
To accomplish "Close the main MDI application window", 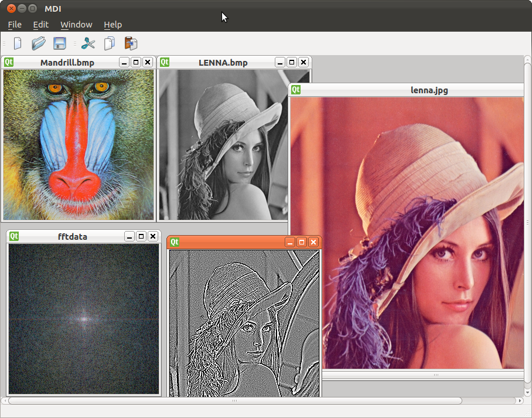I will click(11, 8).
